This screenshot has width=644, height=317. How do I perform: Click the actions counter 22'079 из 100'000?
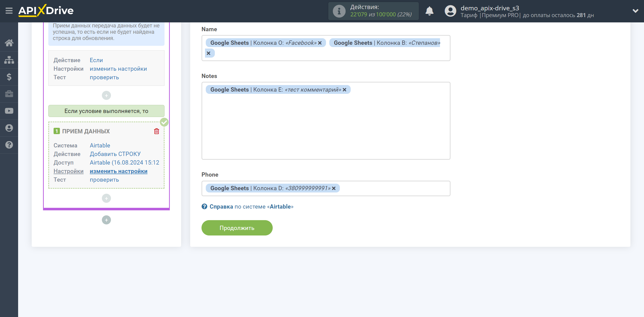[381, 15]
